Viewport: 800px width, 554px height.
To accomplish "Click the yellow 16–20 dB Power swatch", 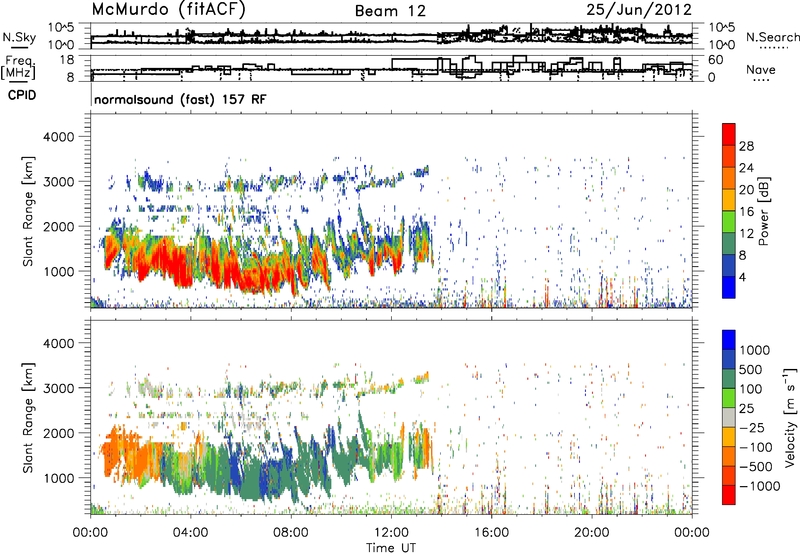I will 729,200.
